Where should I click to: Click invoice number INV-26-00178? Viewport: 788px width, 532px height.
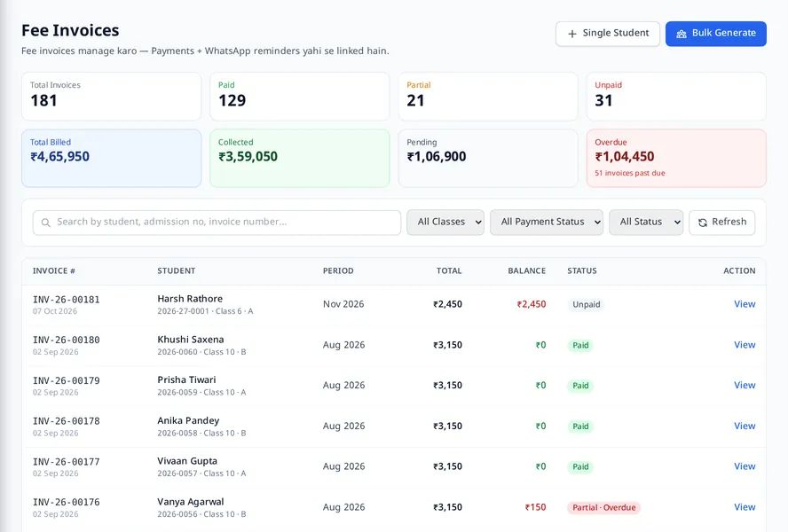(x=67, y=421)
